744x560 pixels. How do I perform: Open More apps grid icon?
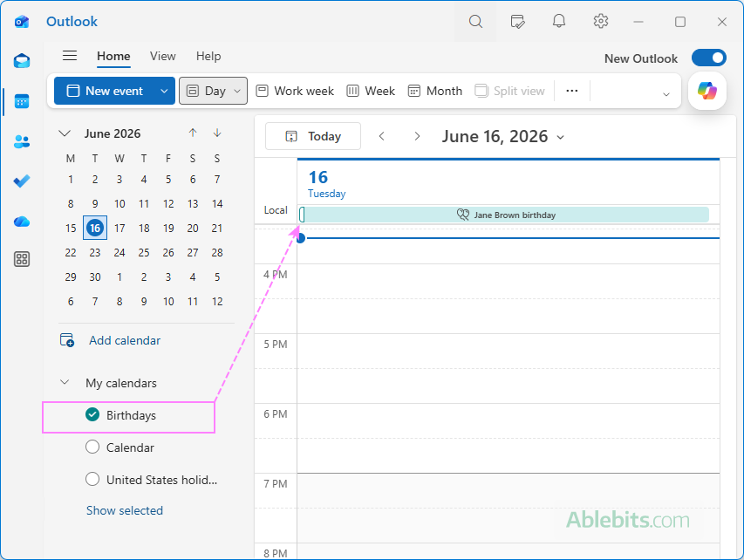point(22,259)
